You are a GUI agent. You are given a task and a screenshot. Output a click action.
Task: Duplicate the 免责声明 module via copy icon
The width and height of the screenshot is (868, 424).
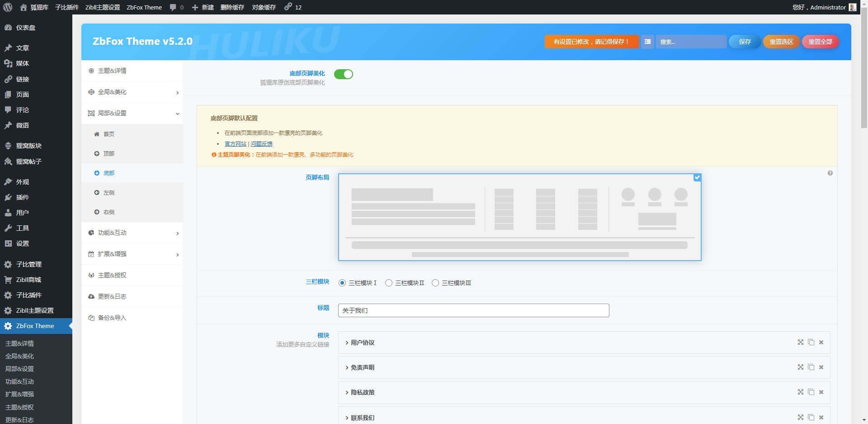click(x=811, y=367)
